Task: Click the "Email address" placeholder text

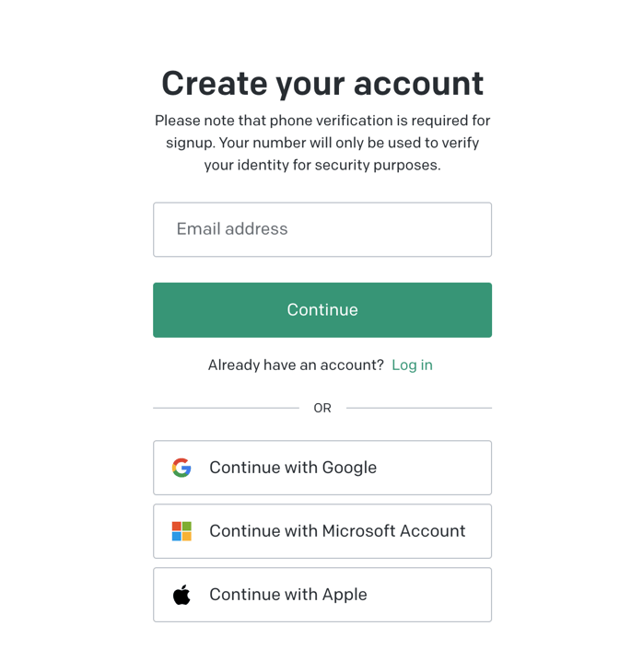Action: 232,229
